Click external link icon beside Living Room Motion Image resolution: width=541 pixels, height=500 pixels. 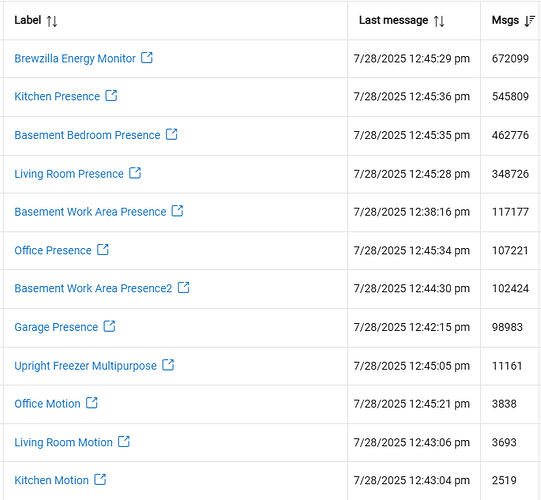[x=124, y=441]
